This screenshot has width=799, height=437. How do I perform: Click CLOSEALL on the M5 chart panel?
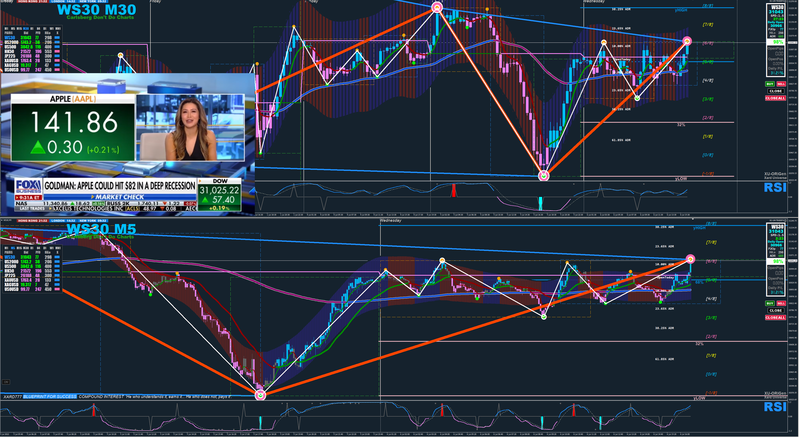click(x=776, y=317)
